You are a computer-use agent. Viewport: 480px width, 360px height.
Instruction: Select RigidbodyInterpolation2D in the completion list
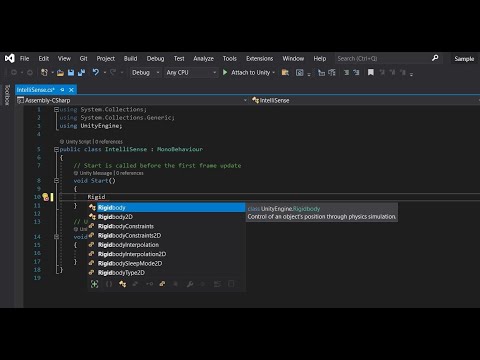coord(167,254)
